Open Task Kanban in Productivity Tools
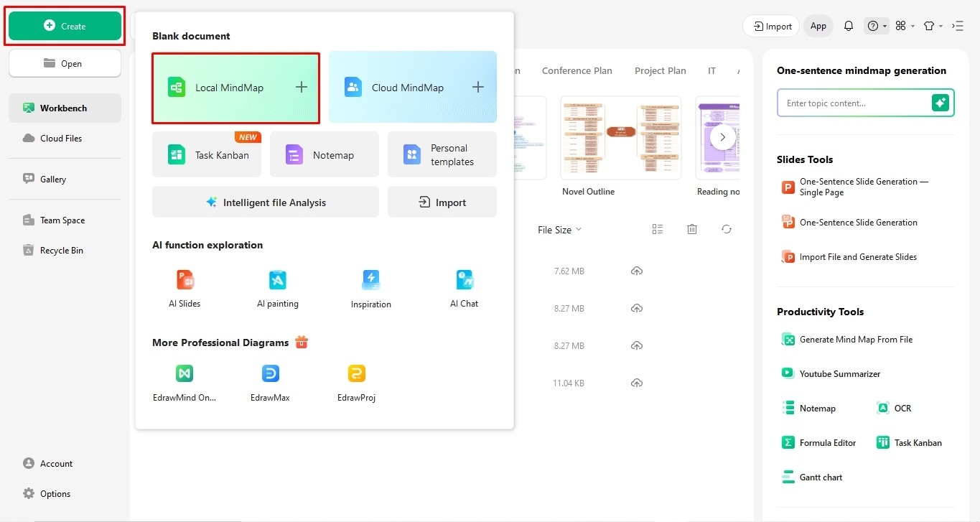The width and height of the screenshot is (980, 522). tap(909, 442)
